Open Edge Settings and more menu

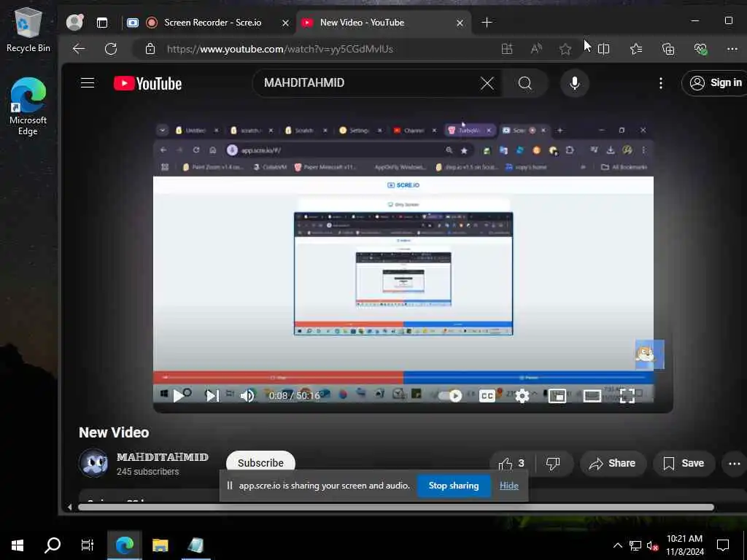732,49
